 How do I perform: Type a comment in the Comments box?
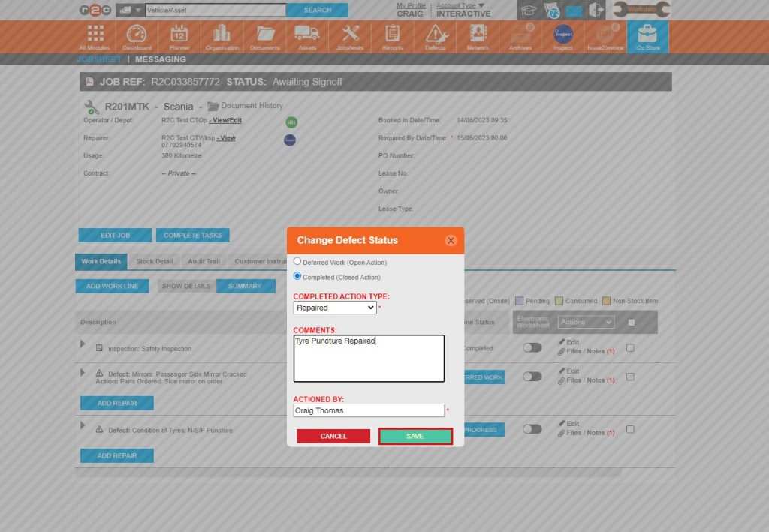coord(369,358)
